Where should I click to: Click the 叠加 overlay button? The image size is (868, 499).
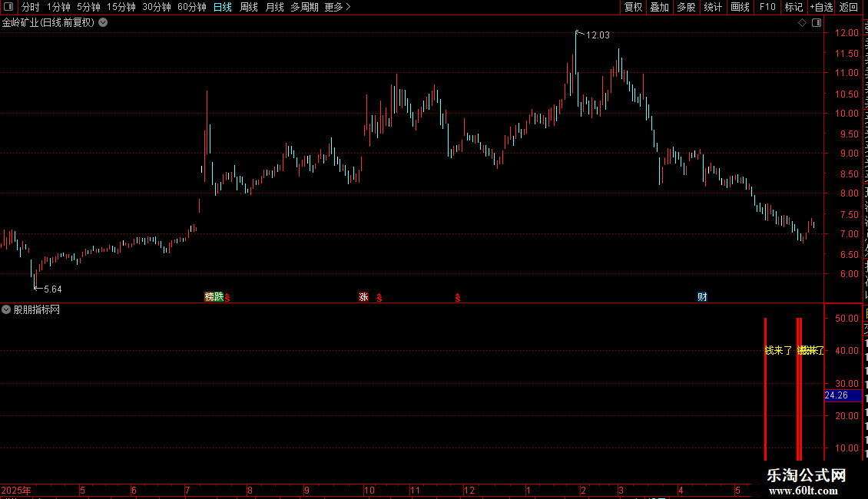point(659,7)
